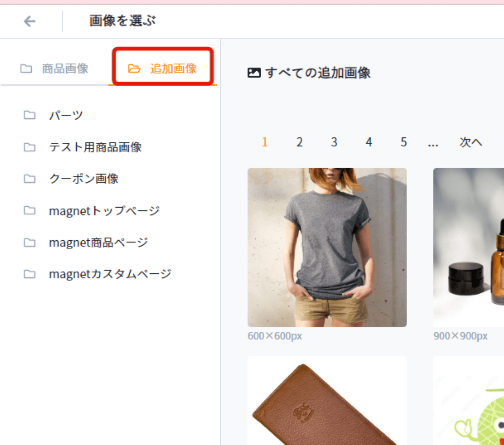The image size is (504, 445).
Task: Open the テスト用商品画像 folder
Action: click(95, 147)
